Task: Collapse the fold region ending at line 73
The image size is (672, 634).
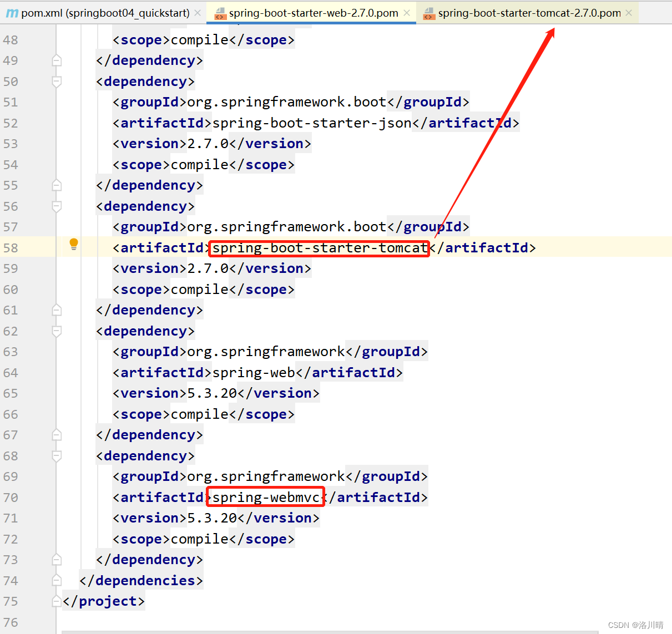Action: (56, 560)
